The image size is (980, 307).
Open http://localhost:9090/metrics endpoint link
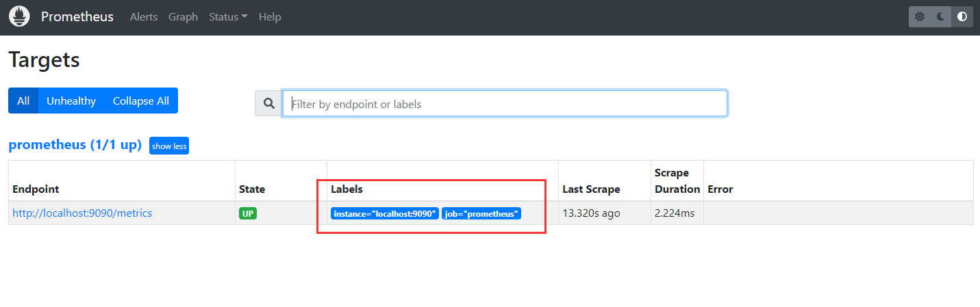[82, 213]
